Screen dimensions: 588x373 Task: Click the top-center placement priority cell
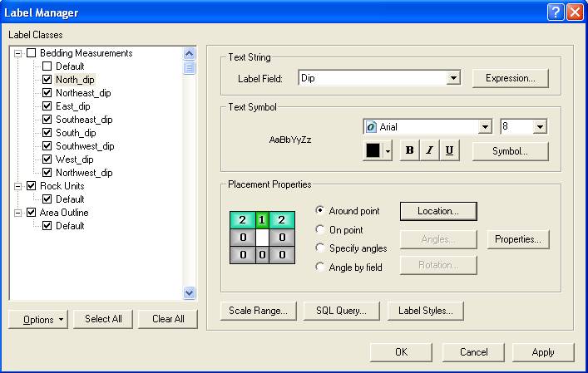click(x=263, y=220)
